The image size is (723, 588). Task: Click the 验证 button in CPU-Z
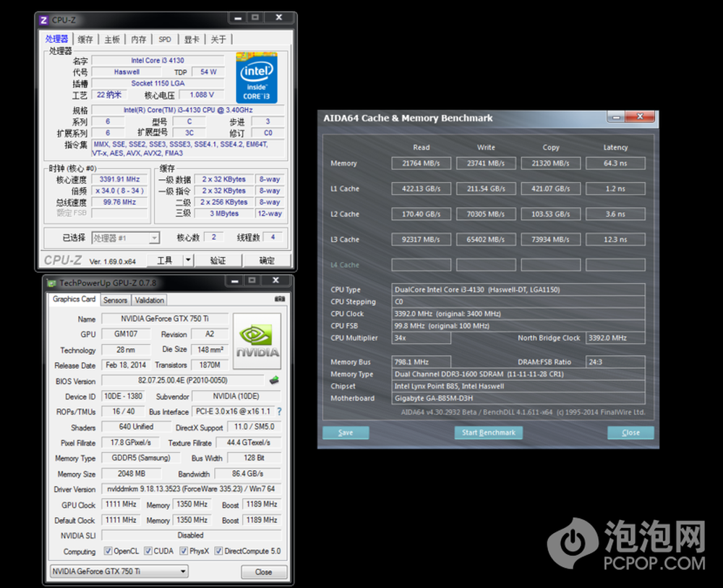218,260
